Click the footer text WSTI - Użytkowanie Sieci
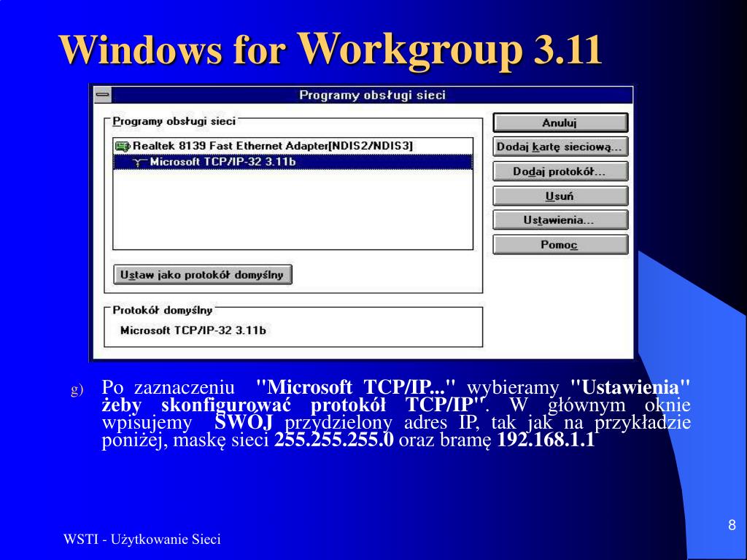Screen dimensions: 747x560 142,540
